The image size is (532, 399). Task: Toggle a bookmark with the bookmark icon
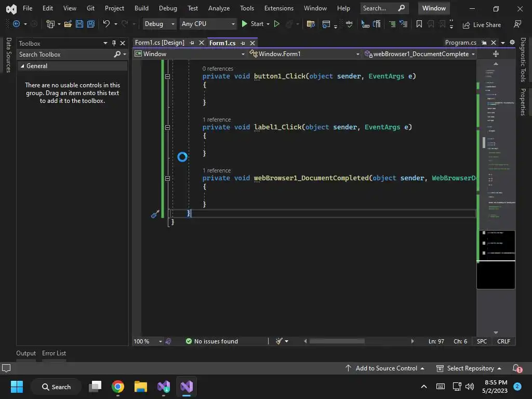419,24
